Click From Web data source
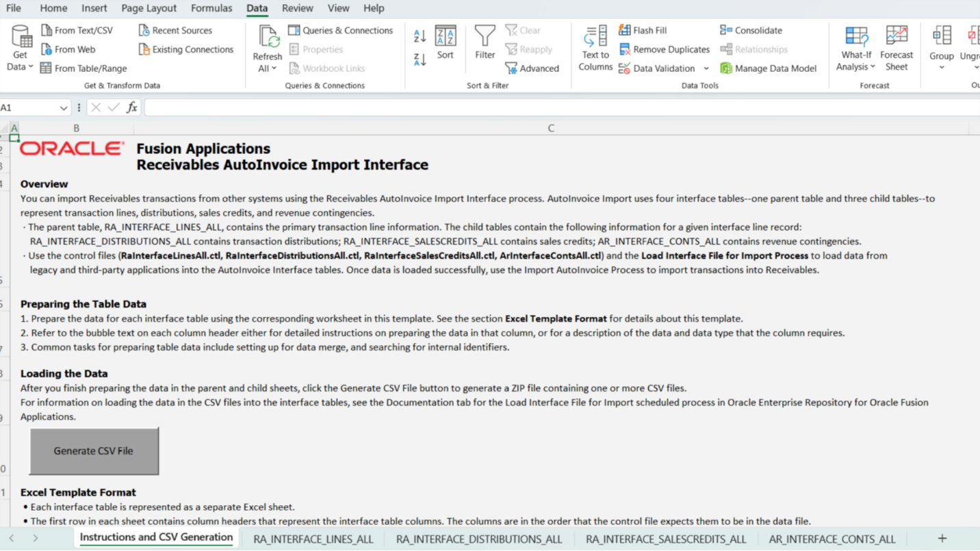 68,49
